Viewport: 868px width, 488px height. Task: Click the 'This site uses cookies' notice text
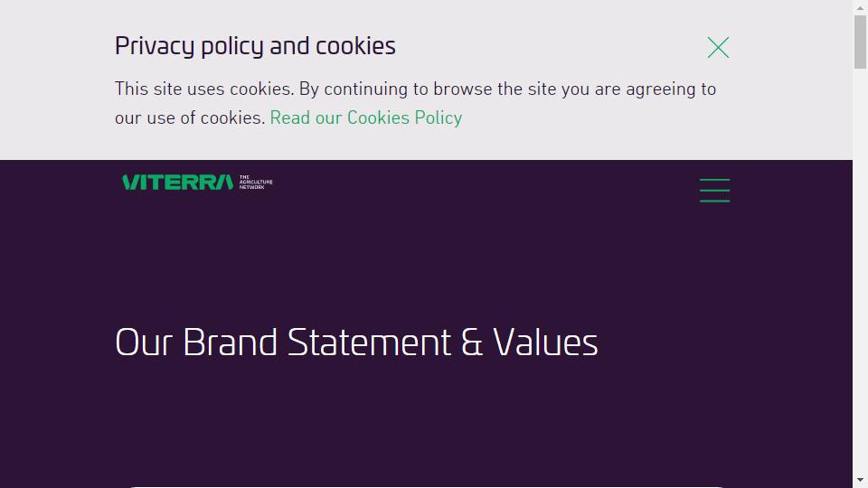(415, 103)
